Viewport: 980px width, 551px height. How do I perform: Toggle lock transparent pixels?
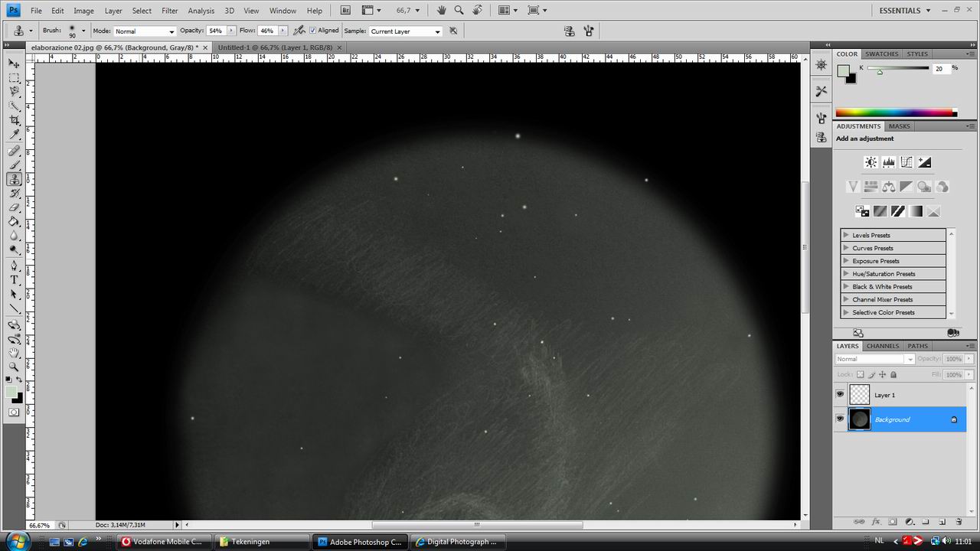point(860,375)
